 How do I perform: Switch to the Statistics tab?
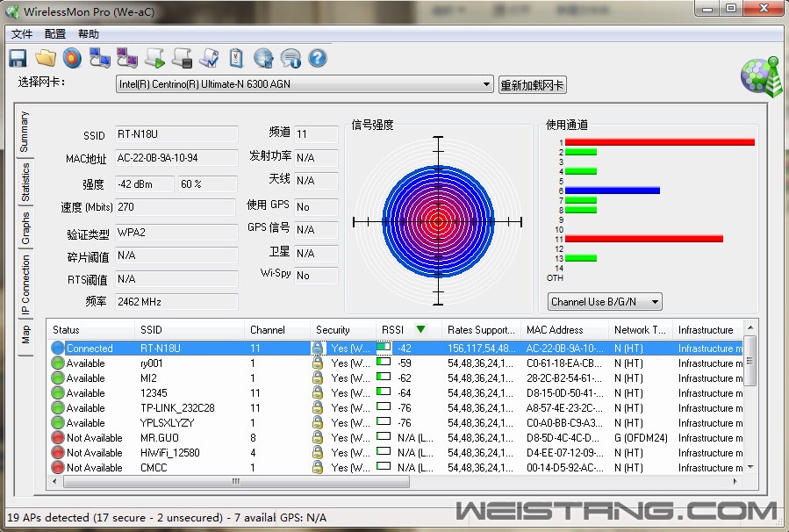pos(25,183)
